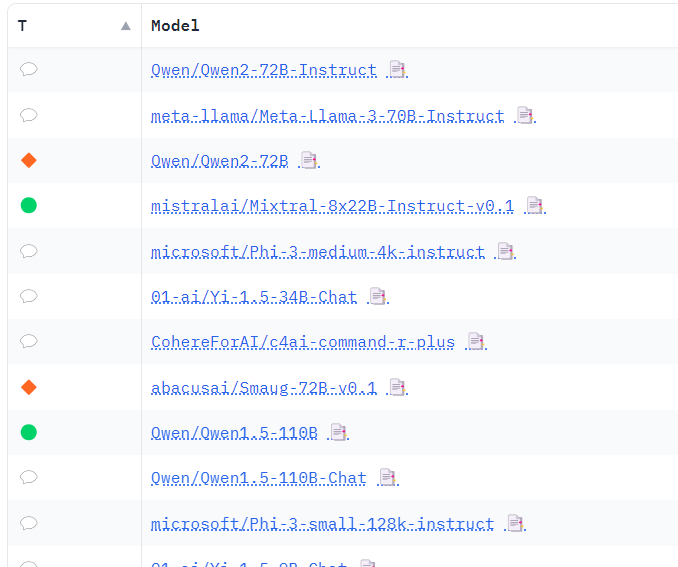Click chat bubble type icon for Qwen2-72B-Instruct
Viewport: 678px width, 567px height.
pos(29,69)
